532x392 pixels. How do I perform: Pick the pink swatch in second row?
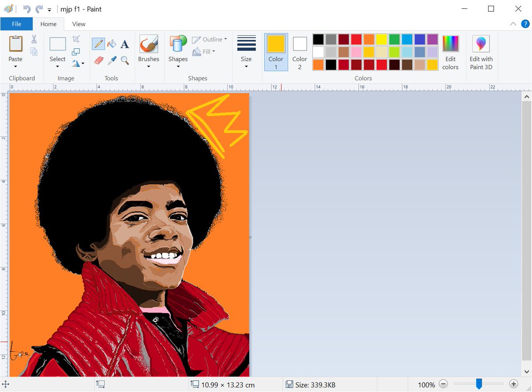356,52
